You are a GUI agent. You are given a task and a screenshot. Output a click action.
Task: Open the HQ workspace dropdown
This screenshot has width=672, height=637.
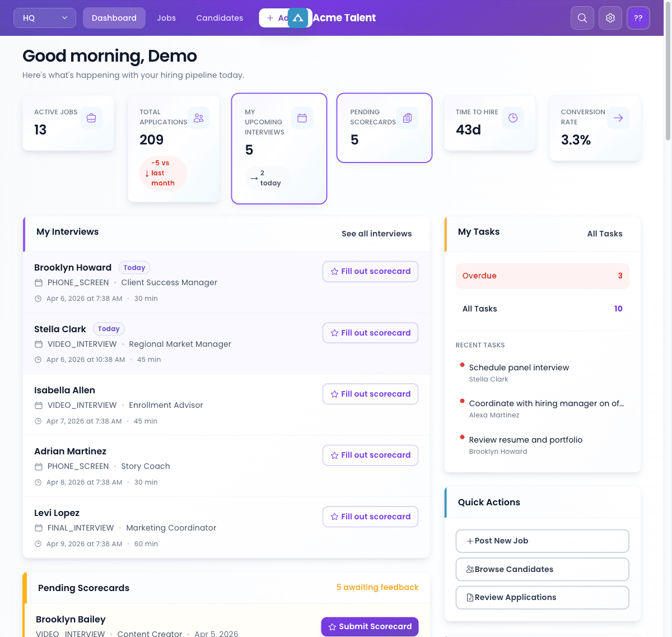tap(44, 18)
